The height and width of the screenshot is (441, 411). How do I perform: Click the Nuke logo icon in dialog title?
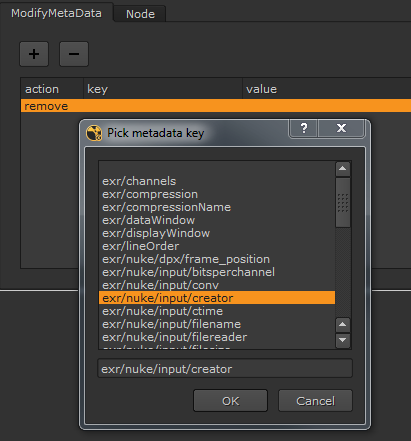click(x=94, y=133)
